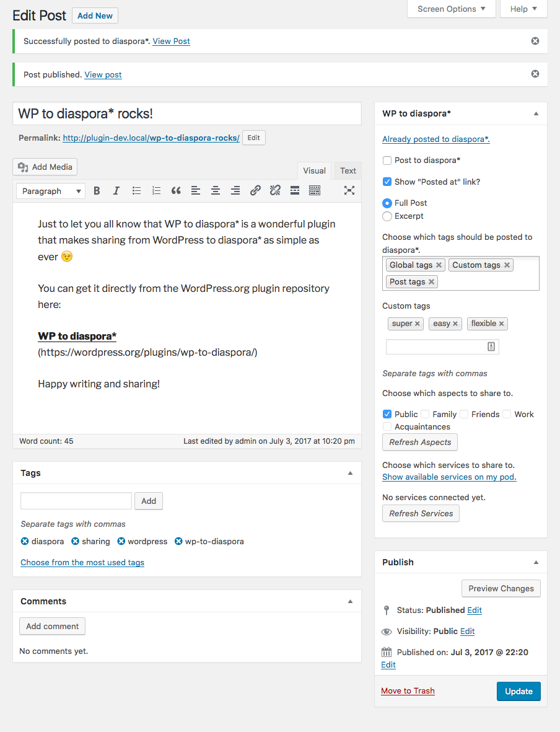Insert a bulleted list
The height and width of the screenshot is (732, 560).
click(x=136, y=190)
